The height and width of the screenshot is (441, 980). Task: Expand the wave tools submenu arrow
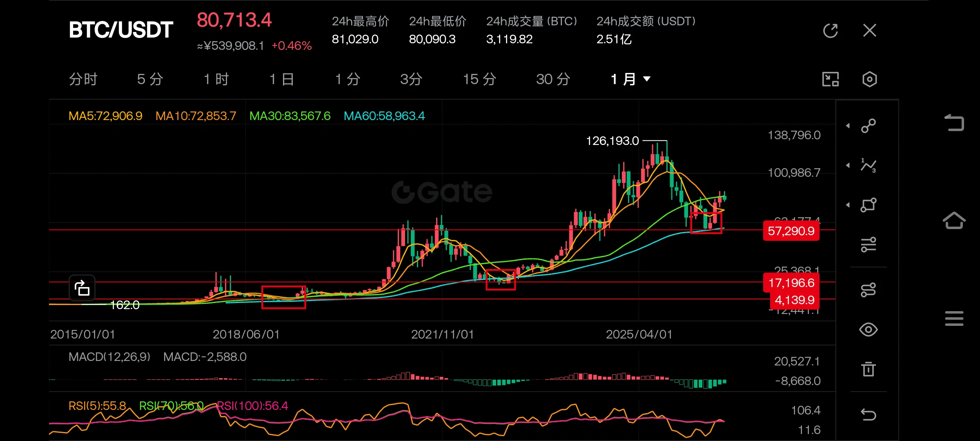pos(848,165)
